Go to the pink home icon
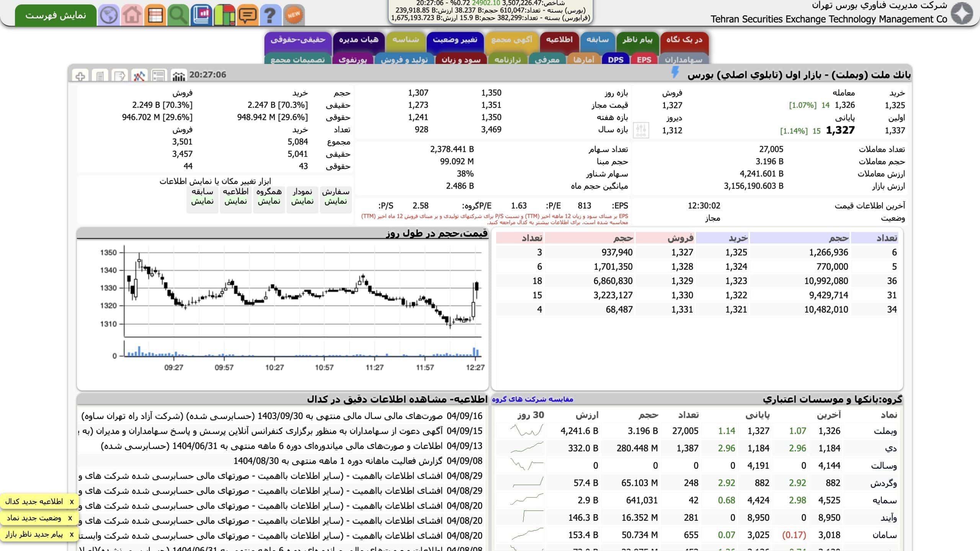 (x=132, y=15)
